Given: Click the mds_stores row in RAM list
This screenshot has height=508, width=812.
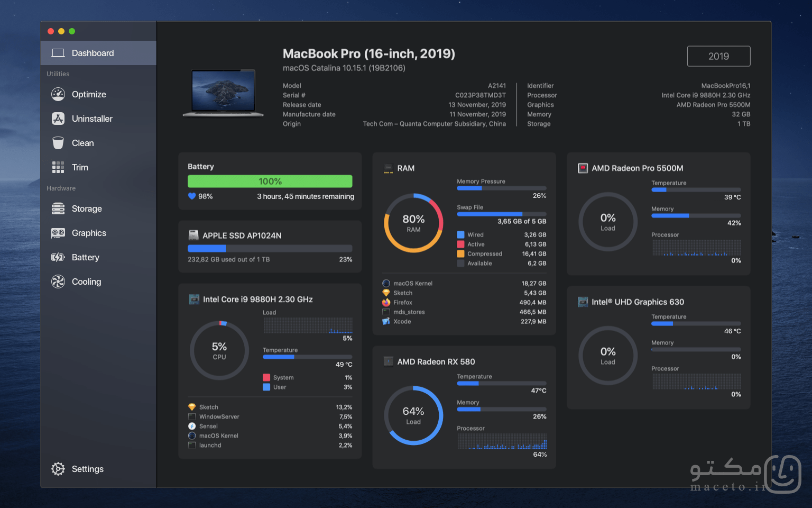Looking at the screenshot, I should [x=464, y=312].
